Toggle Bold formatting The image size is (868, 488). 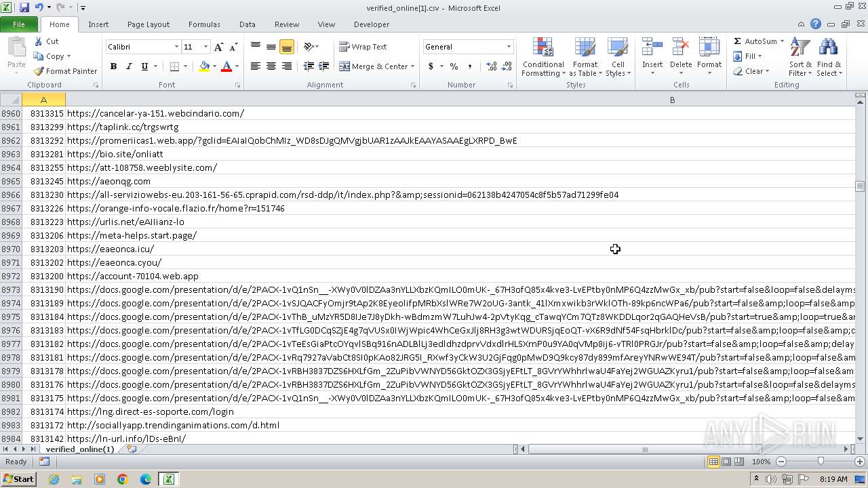pyautogui.click(x=113, y=66)
